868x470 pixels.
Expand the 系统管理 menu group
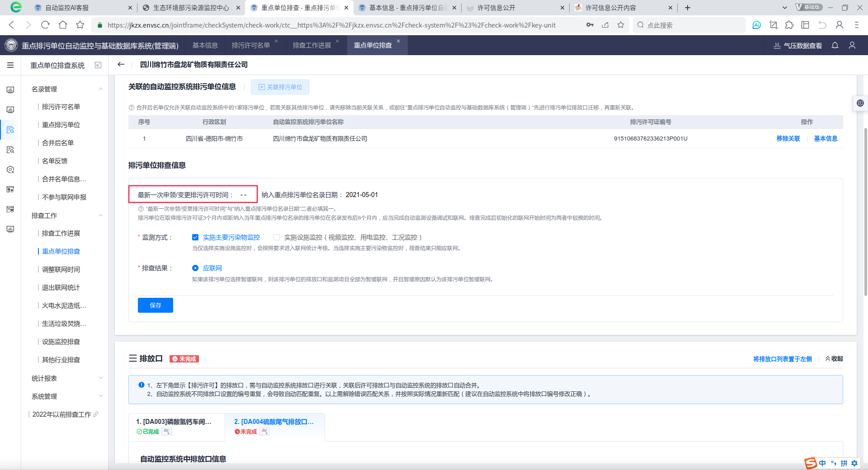(101, 396)
